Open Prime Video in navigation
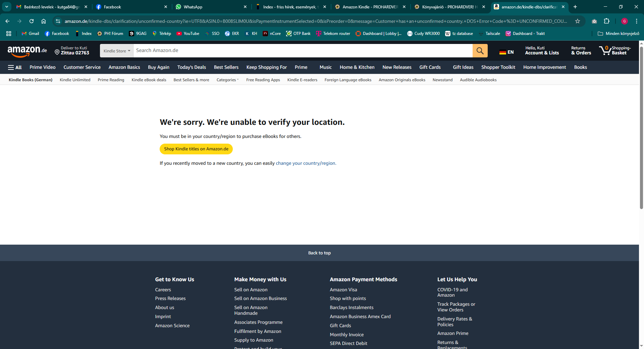This screenshot has height=349, width=644. coord(43,67)
